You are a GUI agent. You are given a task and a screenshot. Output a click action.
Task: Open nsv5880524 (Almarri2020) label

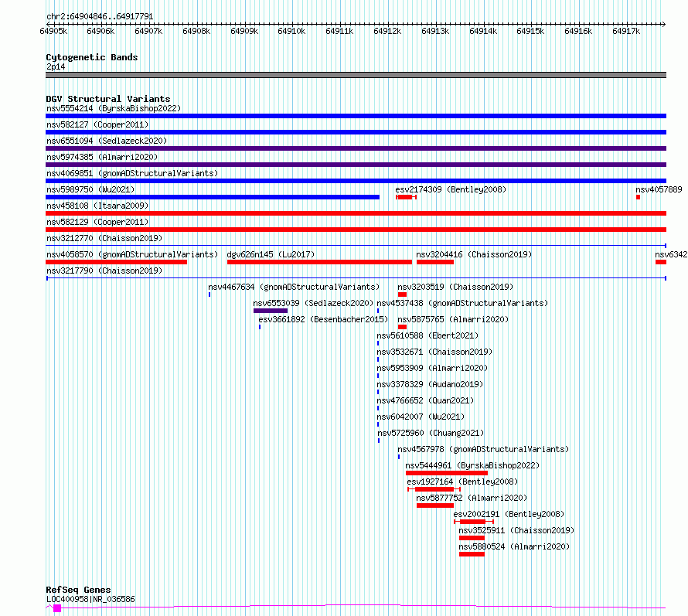(x=514, y=546)
